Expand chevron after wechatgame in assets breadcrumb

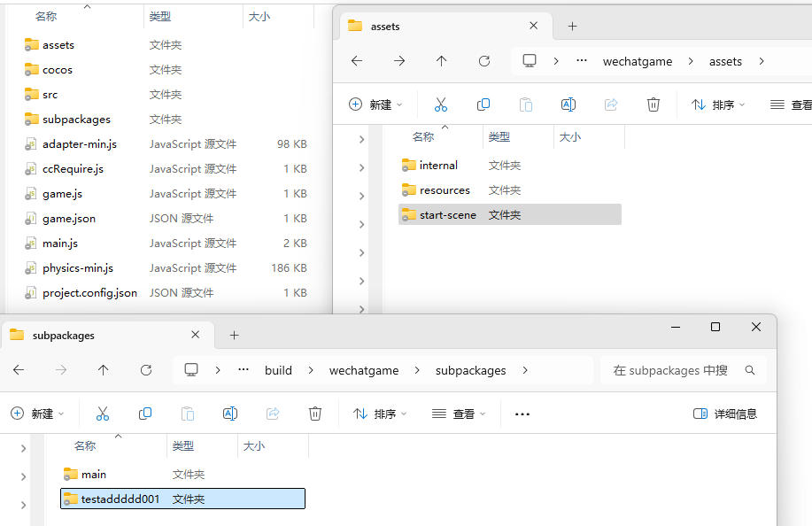click(x=691, y=61)
